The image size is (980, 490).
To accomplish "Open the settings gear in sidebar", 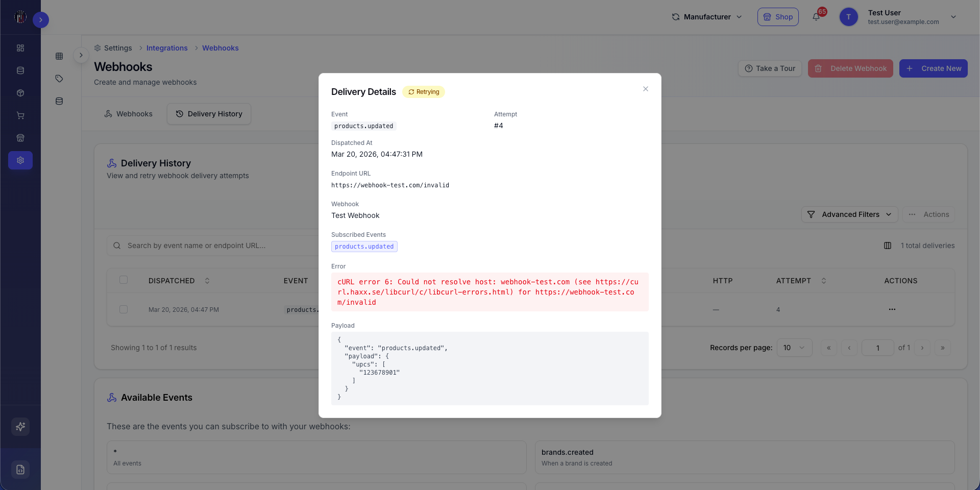I will point(20,160).
